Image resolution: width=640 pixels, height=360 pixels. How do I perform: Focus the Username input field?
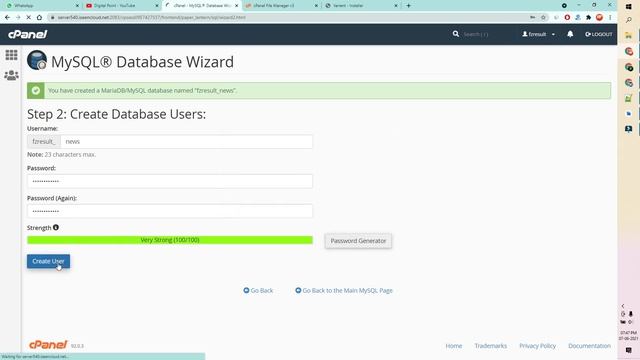pos(187,142)
